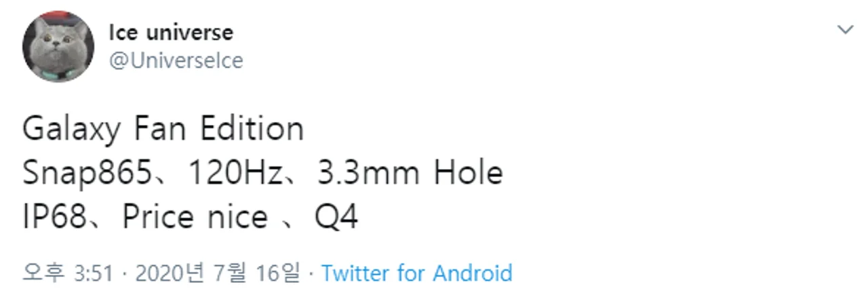The height and width of the screenshot is (304, 868).
Task: Visit the @UniverseIce handle
Action: [x=176, y=60]
